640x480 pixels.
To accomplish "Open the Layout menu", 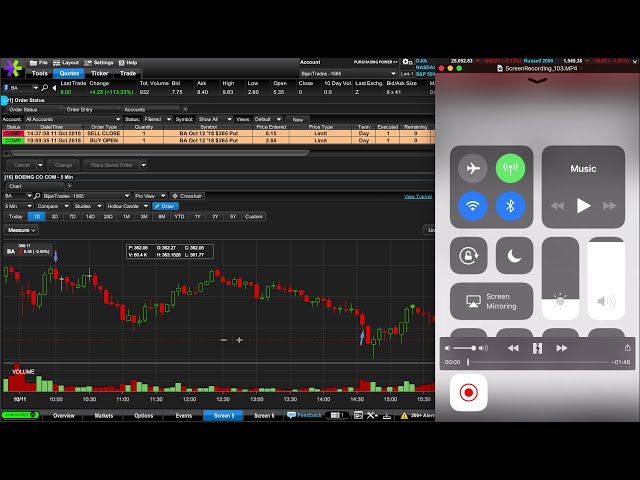I will (x=66, y=63).
